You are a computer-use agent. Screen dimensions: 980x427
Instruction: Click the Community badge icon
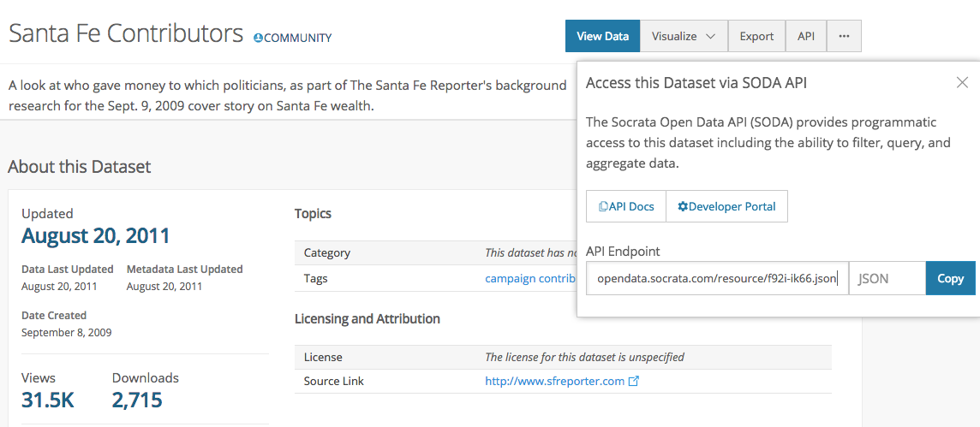tap(259, 38)
